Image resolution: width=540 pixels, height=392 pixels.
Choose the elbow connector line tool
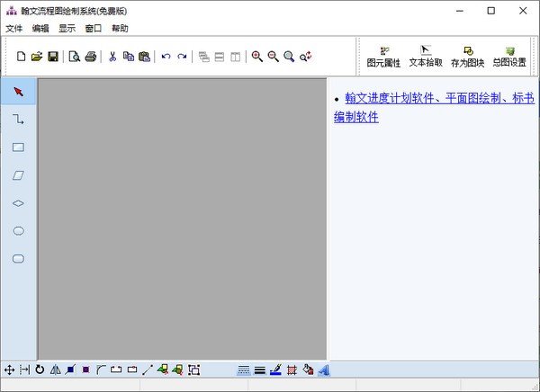pyautogui.click(x=18, y=120)
